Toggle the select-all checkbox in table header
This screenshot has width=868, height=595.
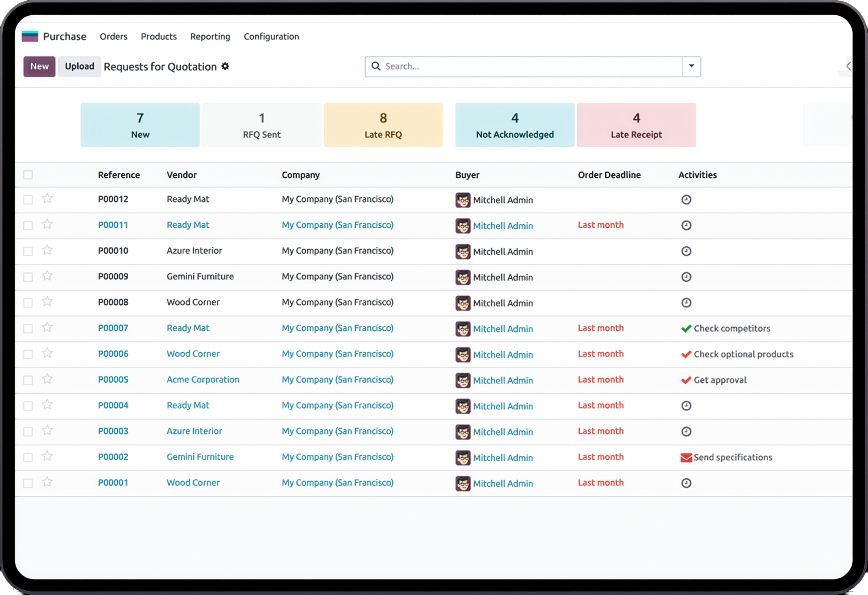pyautogui.click(x=28, y=175)
